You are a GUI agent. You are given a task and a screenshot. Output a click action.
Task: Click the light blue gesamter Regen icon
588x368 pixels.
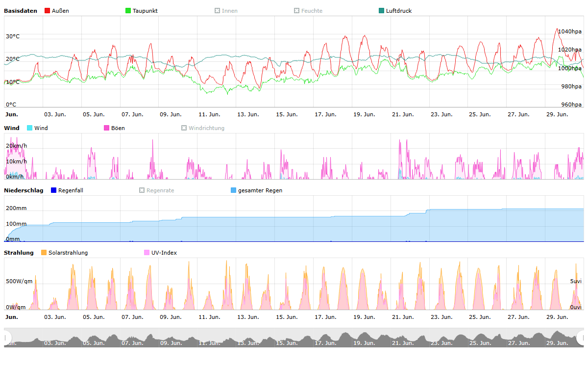click(x=234, y=190)
